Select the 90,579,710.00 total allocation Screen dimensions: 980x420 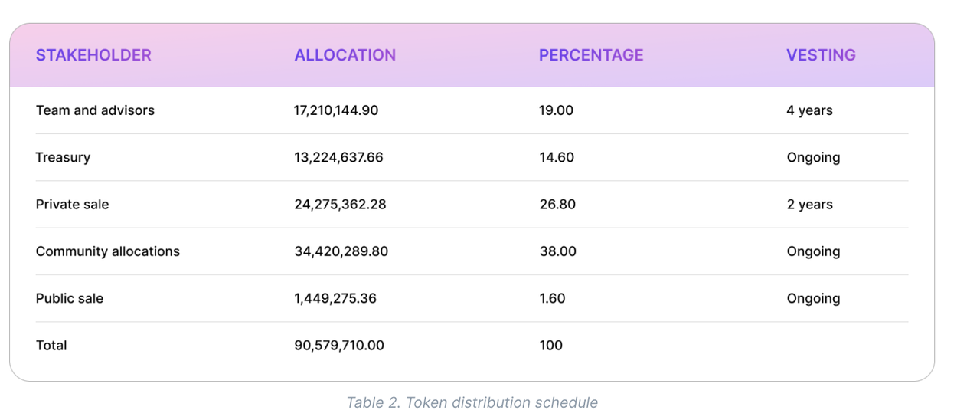[x=339, y=346]
